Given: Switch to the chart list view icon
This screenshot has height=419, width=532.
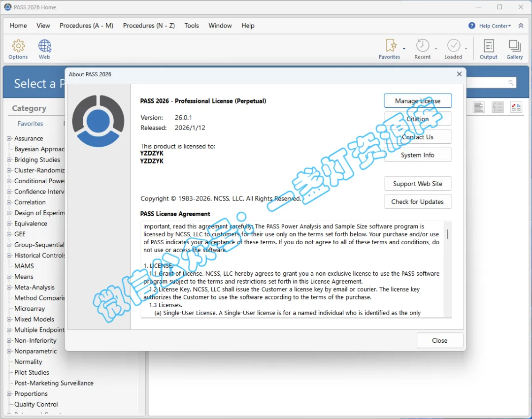Looking at the screenshot, I should tap(516, 107).
